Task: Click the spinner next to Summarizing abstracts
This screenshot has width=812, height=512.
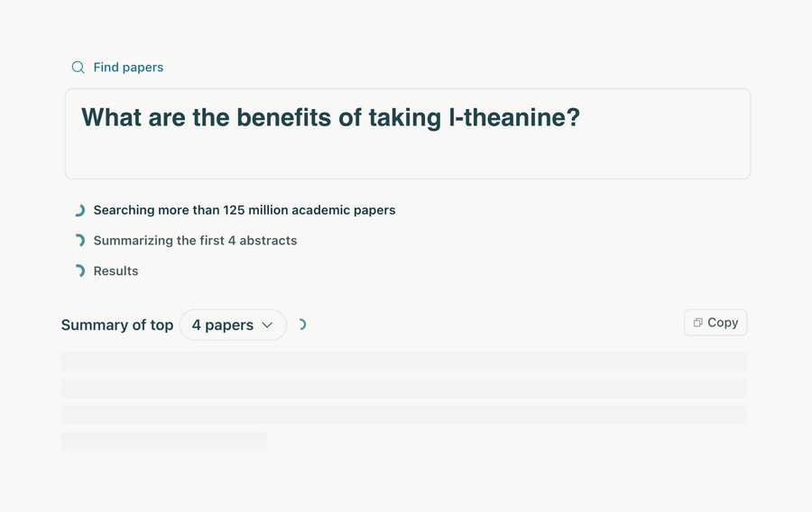Action: (x=79, y=241)
